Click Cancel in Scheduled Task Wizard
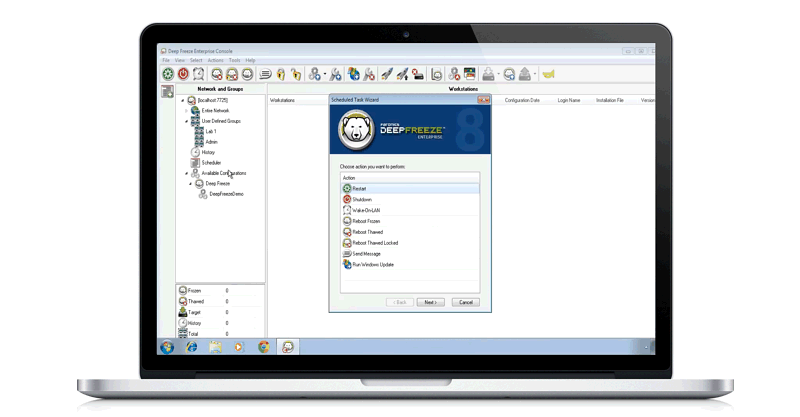This screenshot has height=417, width=800. click(x=465, y=302)
